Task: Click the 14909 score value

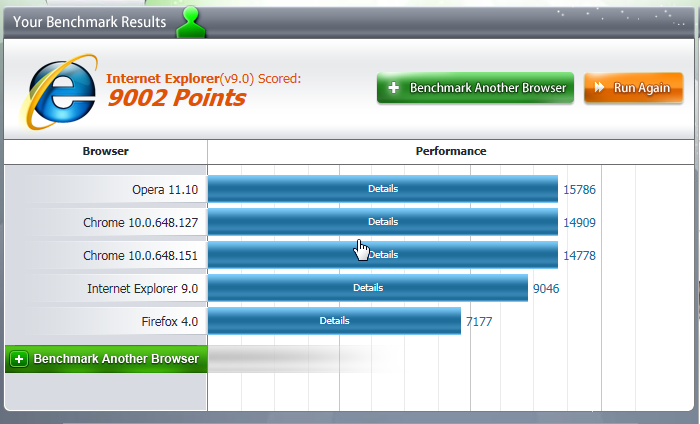Action: 579,223
